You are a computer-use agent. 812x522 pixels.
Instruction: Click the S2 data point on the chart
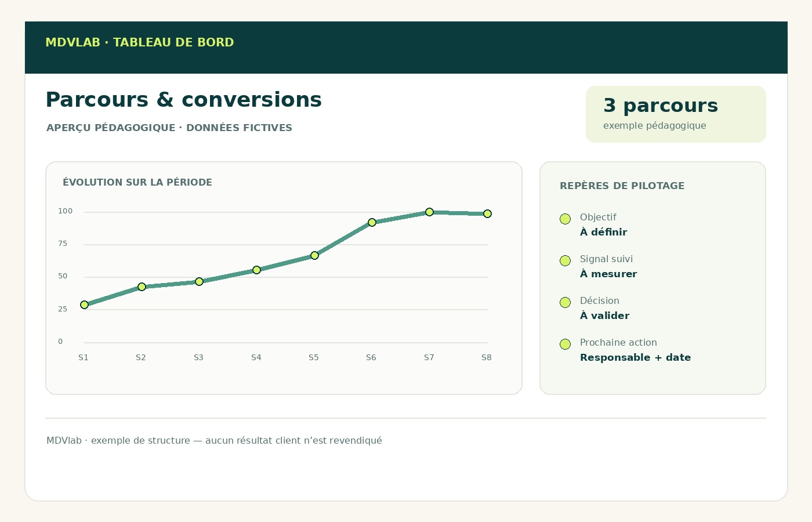tap(142, 287)
